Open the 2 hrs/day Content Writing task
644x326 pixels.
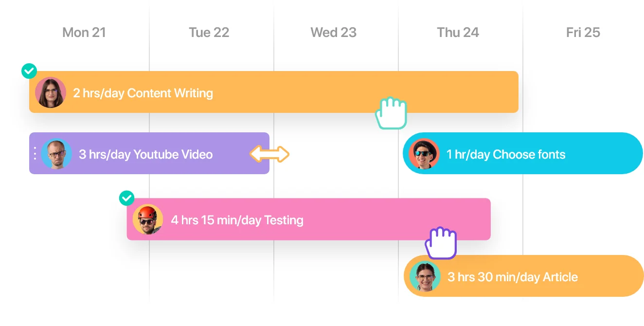[x=274, y=92]
